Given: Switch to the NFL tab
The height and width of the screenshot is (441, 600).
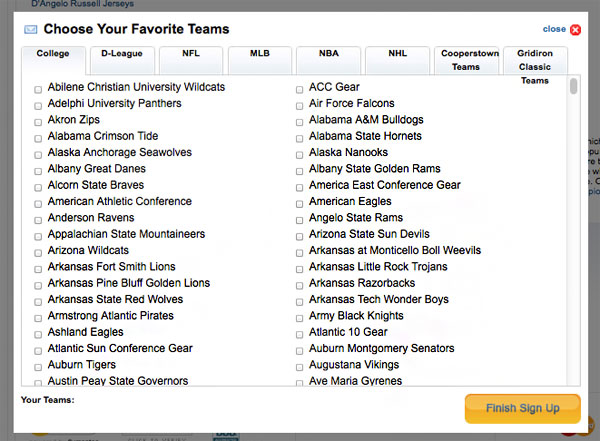Looking at the screenshot, I should tap(189, 57).
